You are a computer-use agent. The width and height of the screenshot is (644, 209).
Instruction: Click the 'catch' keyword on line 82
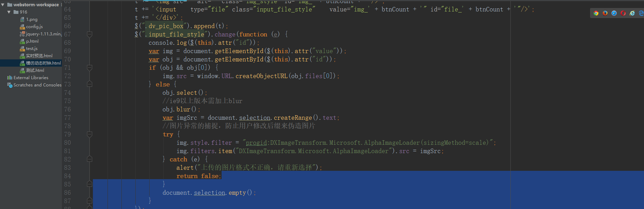click(x=178, y=159)
